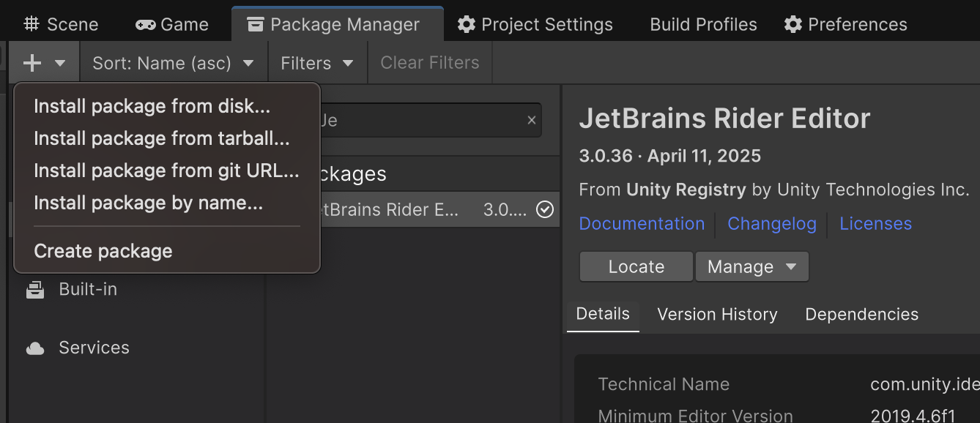Click the Preferences gear icon
Image resolution: width=980 pixels, height=423 pixels.
click(x=792, y=24)
